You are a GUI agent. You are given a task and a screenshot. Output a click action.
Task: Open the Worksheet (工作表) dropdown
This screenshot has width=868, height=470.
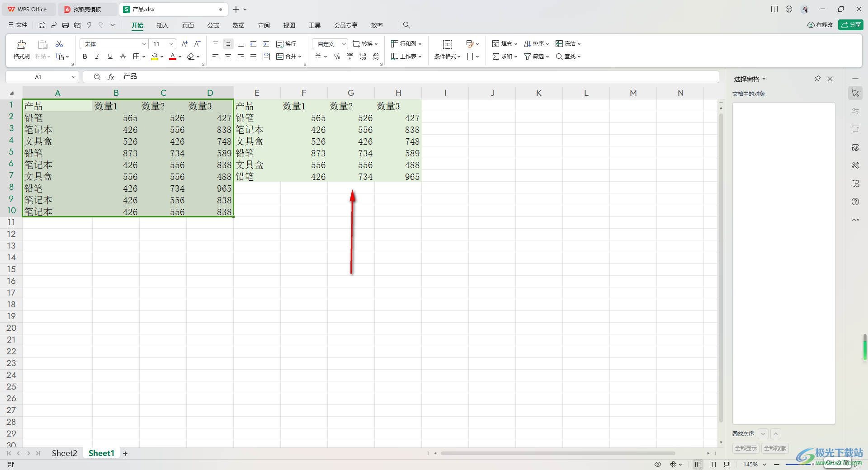pos(406,56)
